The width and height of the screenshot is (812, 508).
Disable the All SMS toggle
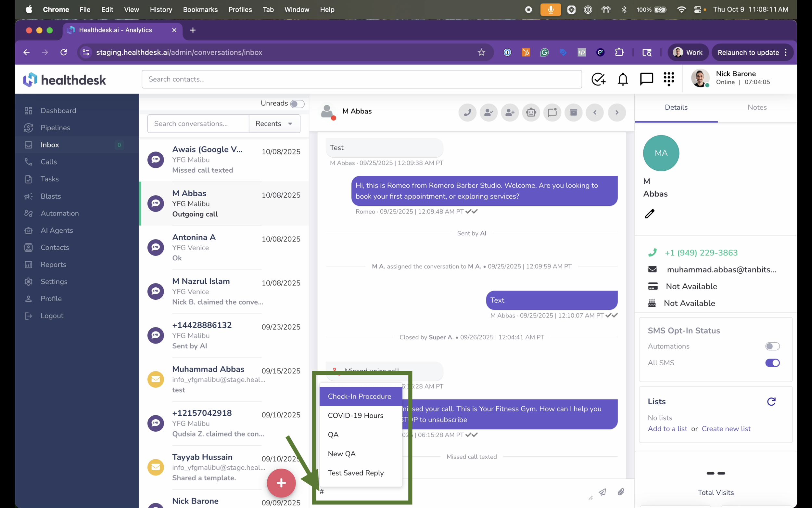772,363
